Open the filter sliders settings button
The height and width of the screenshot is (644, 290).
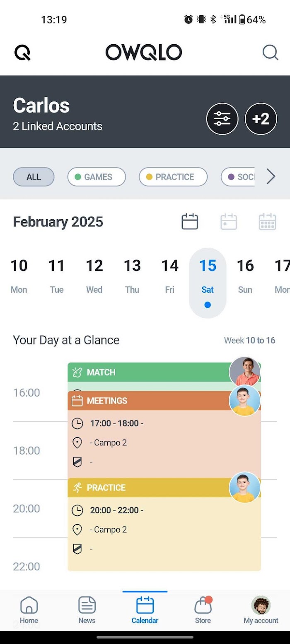(x=222, y=119)
